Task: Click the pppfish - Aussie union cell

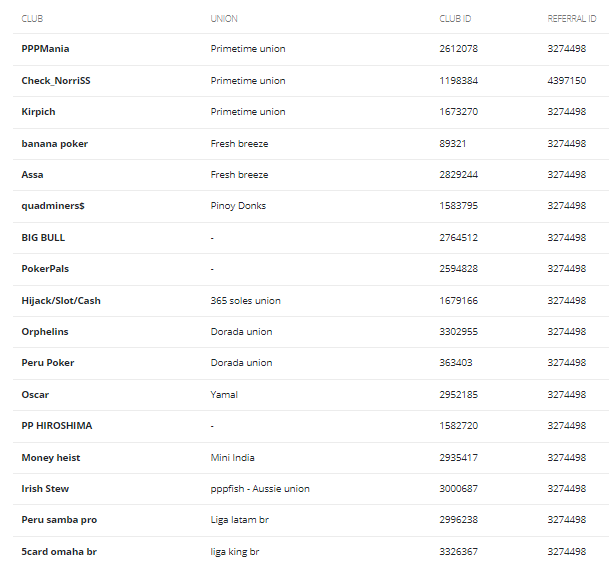Action: coord(260,489)
